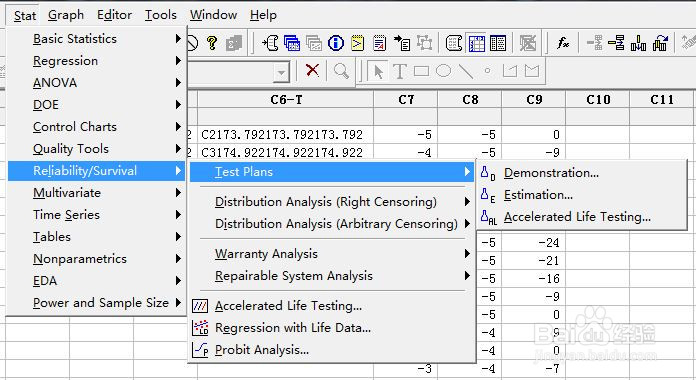Expand the ANOVA submenu
Image resolution: width=696 pixels, height=380 pixels.
click(96, 83)
